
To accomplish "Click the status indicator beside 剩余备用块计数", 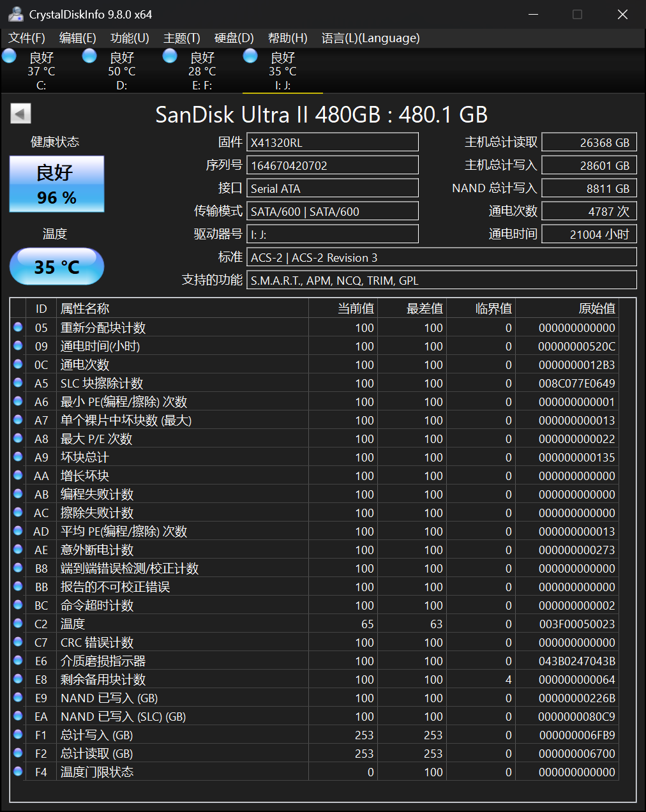I will (18, 679).
